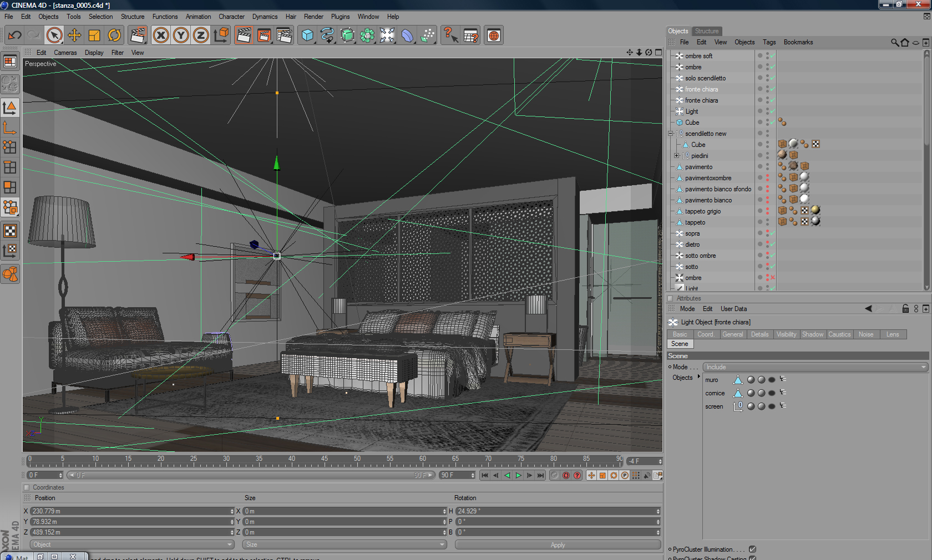Image resolution: width=932 pixels, height=560 pixels.
Task: Toggle Coordinates panel checkbox
Action: [26, 487]
